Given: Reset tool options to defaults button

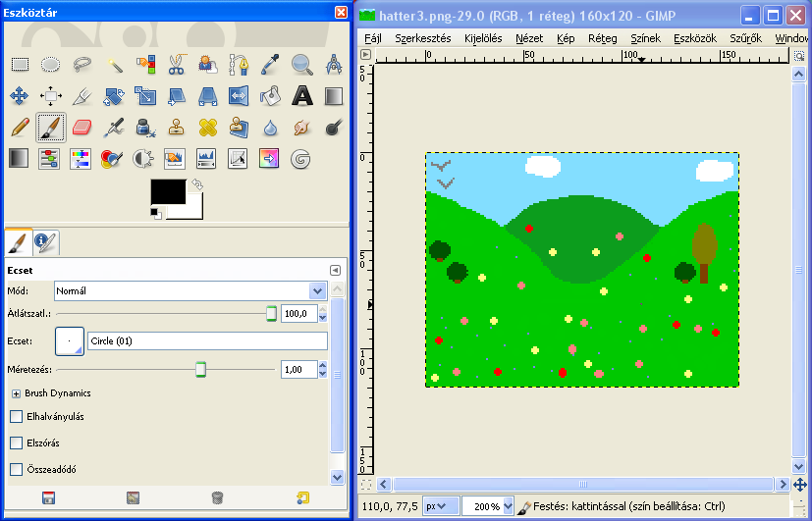Looking at the screenshot, I should [303, 497].
